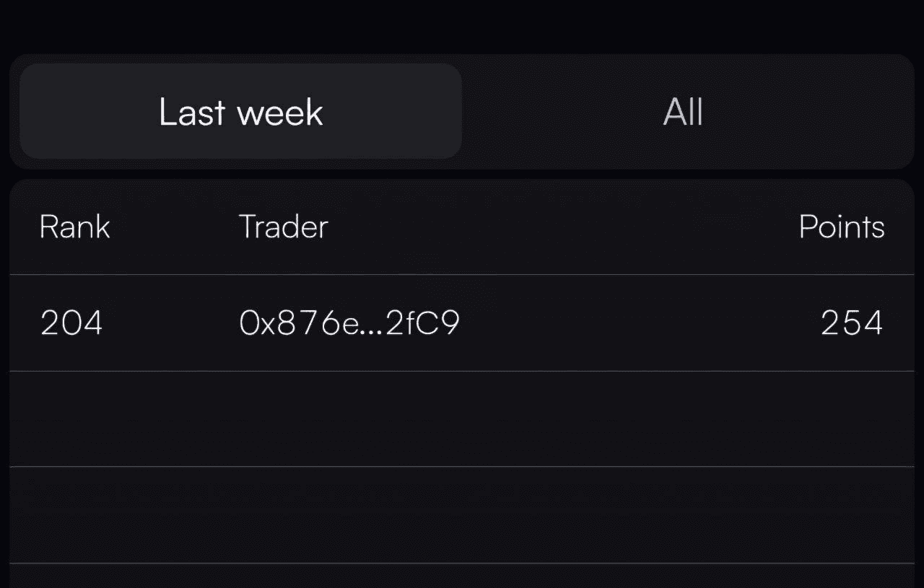The image size is (924, 588).
Task: Click the points value 254
Action: click(x=852, y=323)
